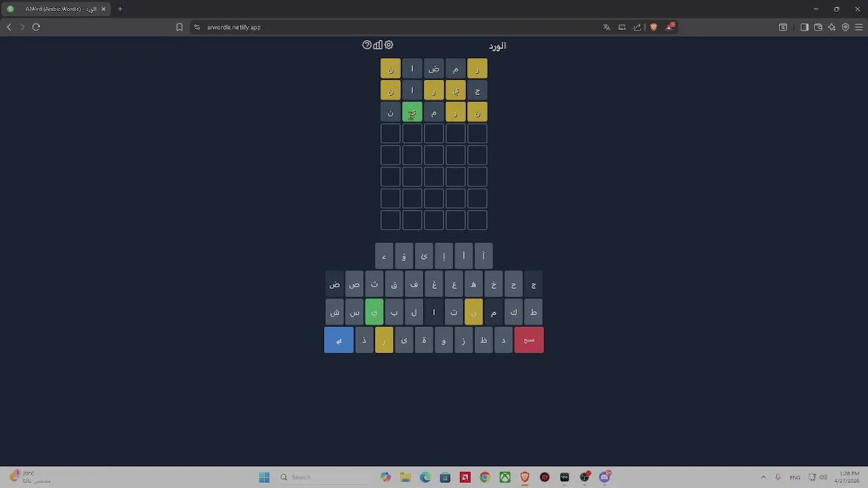This screenshot has height=488, width=868.
Task: Click the الورد game title
Action: (497, 45)
